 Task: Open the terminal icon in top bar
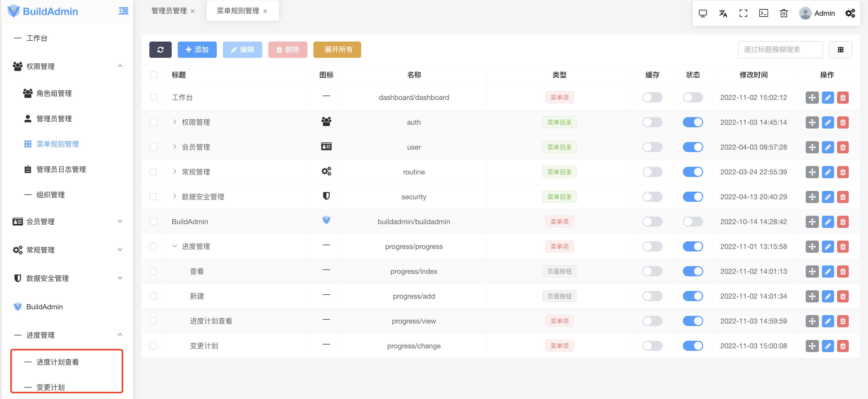coord(763,13)
